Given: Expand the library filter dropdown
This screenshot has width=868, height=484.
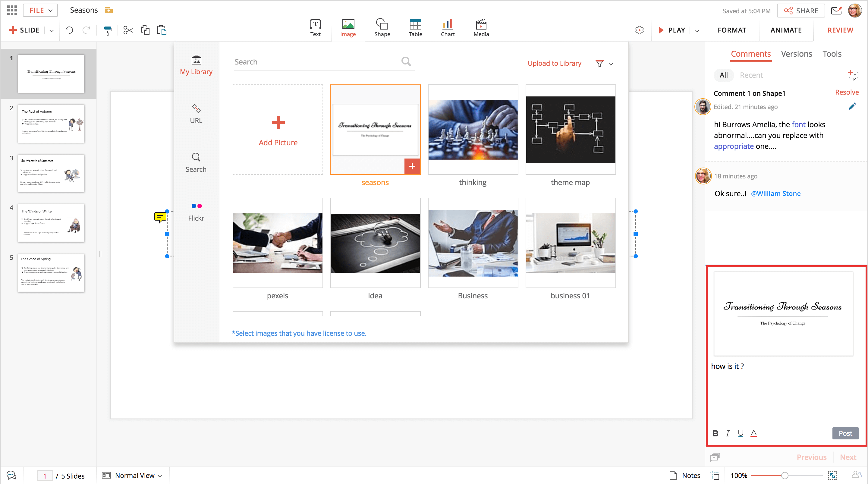Looking at the screenshot, I should point(611,64).
